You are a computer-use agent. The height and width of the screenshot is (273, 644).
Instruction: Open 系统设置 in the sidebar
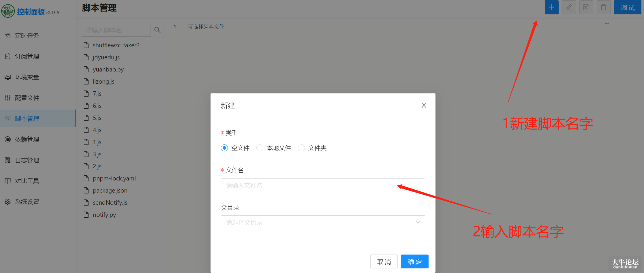(37, 202)
